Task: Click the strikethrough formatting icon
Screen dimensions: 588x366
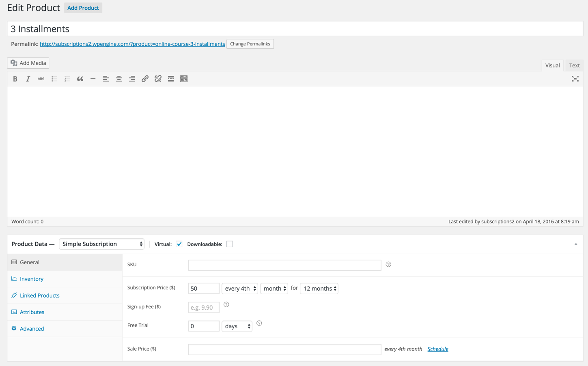Action: click(x=41, y=79)
